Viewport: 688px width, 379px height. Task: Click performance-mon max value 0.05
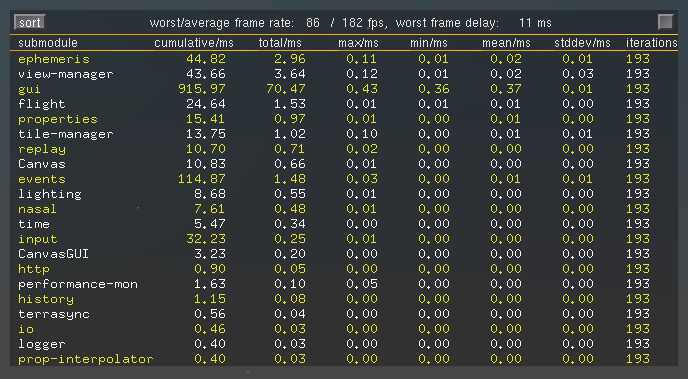(362, 284)
